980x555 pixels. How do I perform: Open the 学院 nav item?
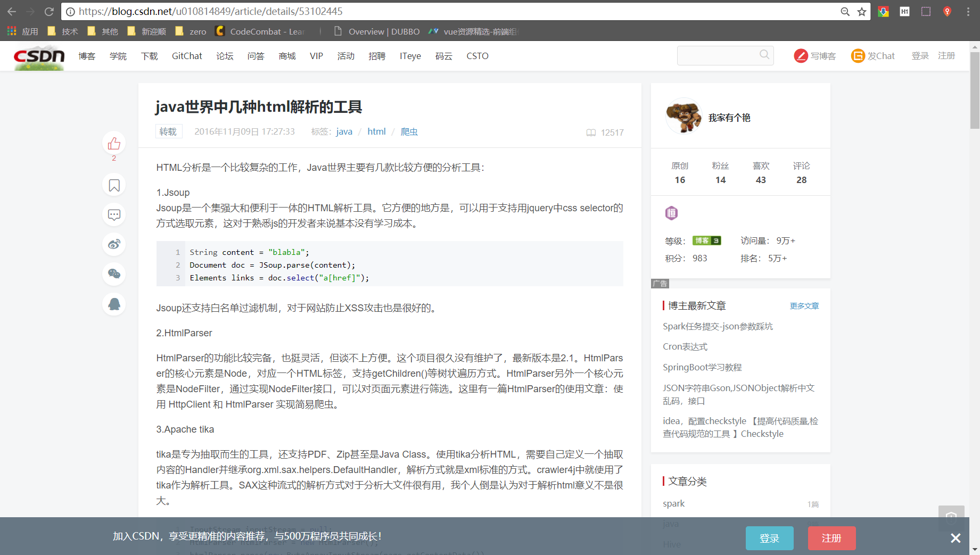point(118,56)
